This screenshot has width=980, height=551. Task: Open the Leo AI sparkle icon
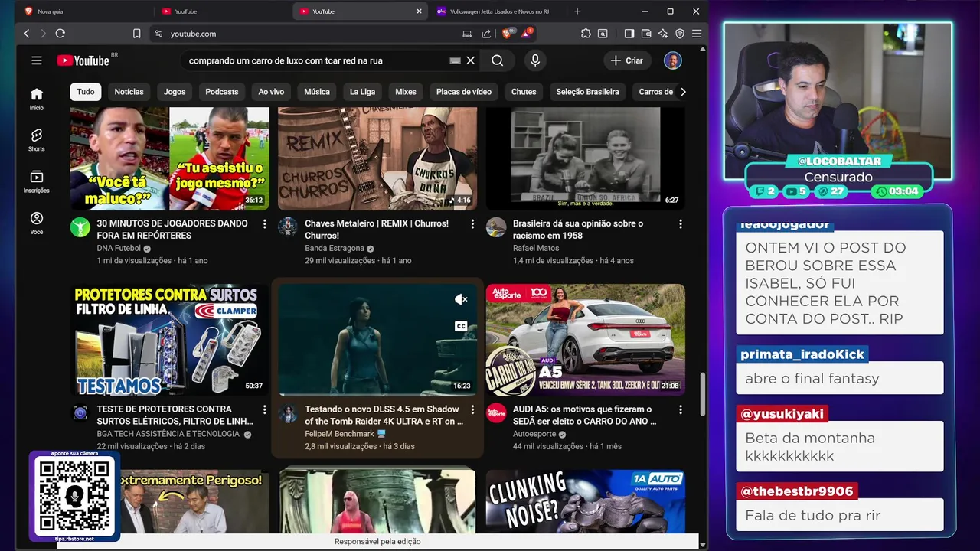[663, 34]
